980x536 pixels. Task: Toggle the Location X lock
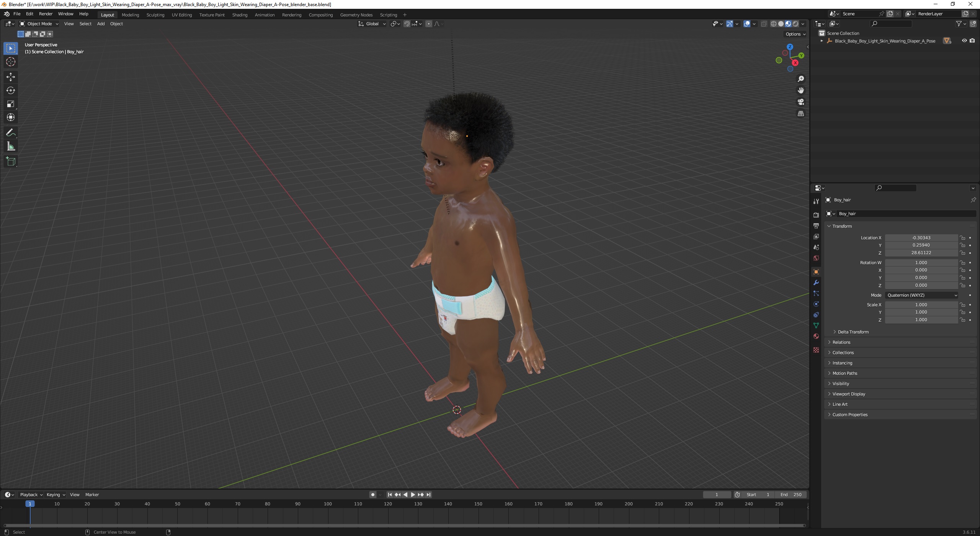coord(962,238)
